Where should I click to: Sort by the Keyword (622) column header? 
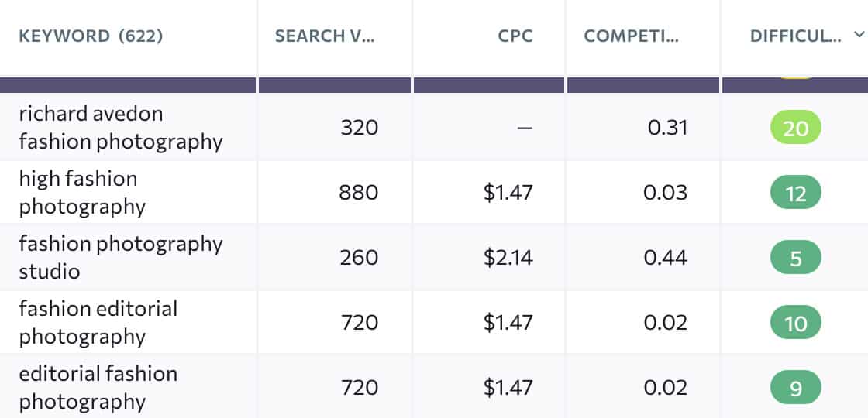pos(91,36)
